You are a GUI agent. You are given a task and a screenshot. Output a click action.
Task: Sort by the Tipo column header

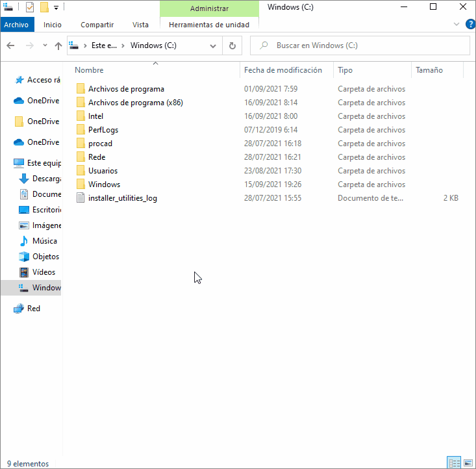coord(372,70)
